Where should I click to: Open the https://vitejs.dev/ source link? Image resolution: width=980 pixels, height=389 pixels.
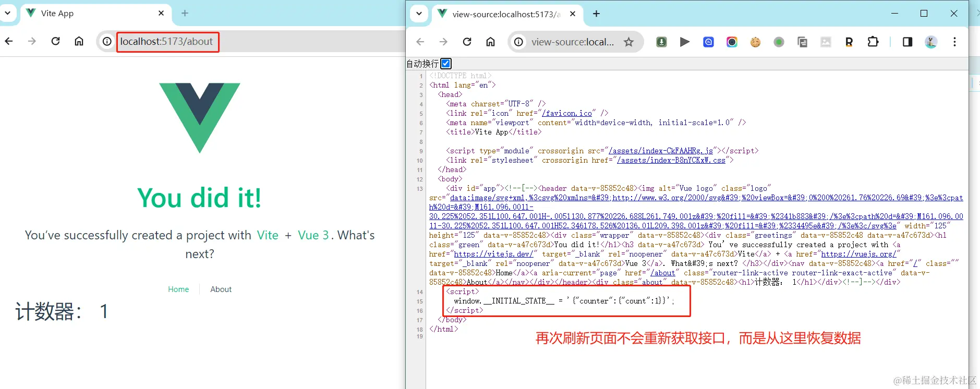tap(494, 254)
